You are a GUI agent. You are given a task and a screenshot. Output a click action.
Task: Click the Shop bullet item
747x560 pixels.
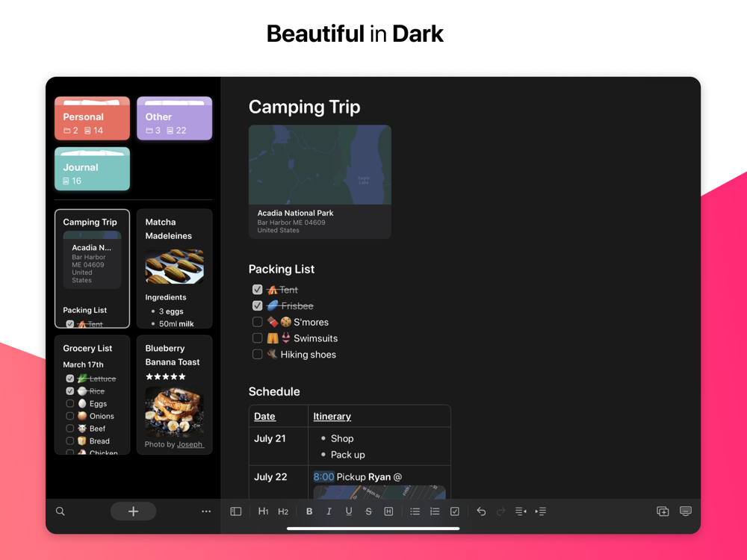point(342,438)
